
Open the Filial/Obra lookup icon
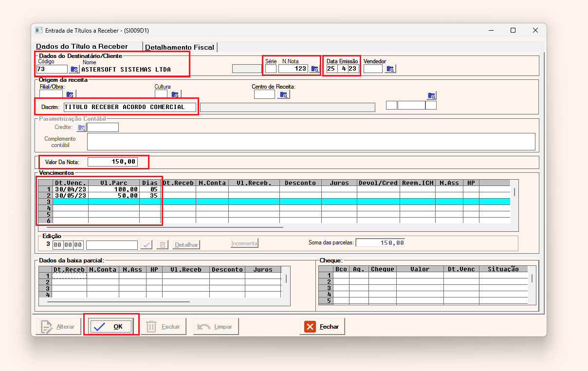pyautogui.click(x=70, y=94)
